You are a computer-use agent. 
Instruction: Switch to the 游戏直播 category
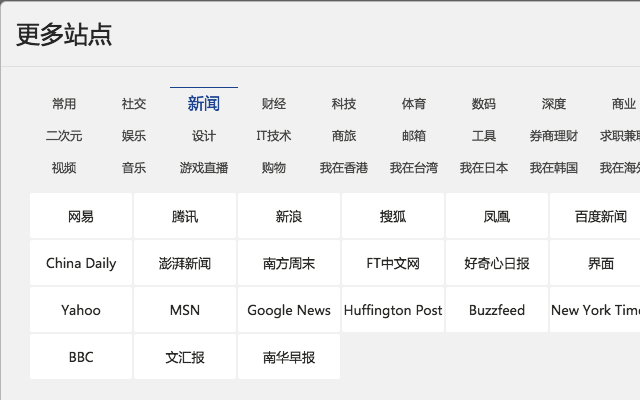tap(204, 168)
